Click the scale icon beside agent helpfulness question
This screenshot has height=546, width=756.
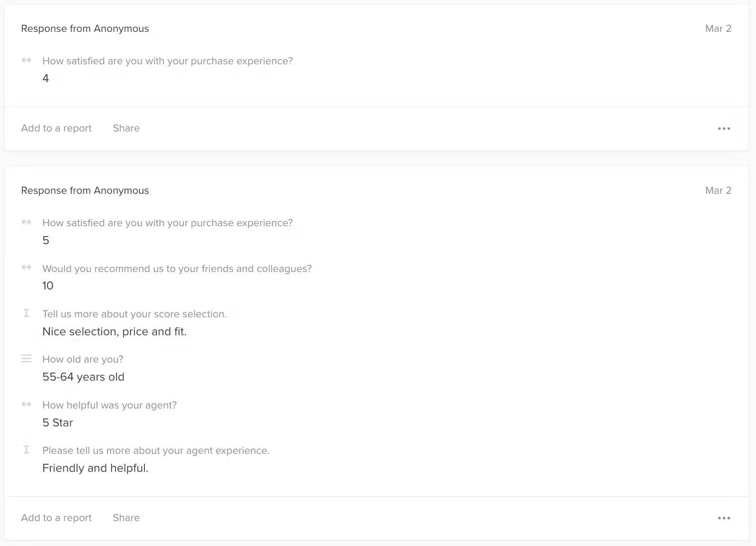pos(26,404)
